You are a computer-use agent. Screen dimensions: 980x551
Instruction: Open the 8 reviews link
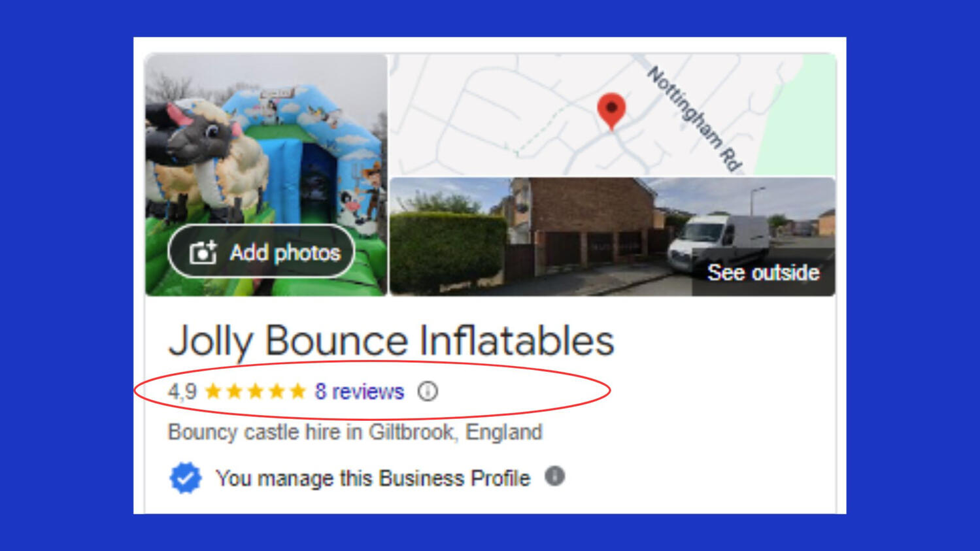[359, 392]
